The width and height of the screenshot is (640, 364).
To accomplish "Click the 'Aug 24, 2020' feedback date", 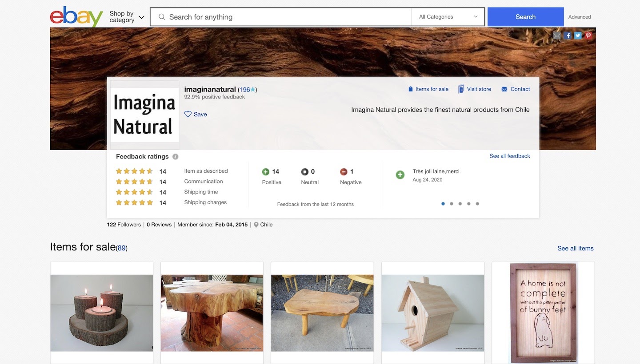I will tap(428, 180).
